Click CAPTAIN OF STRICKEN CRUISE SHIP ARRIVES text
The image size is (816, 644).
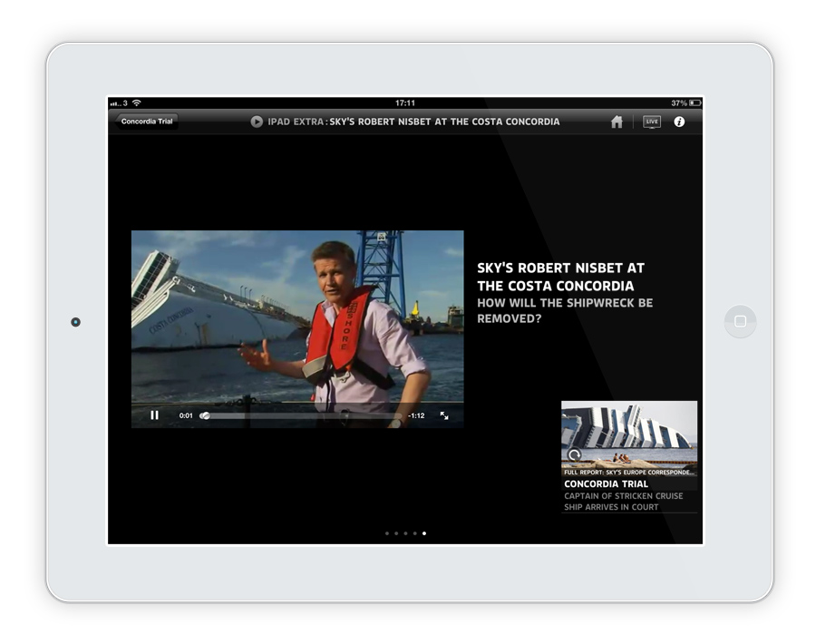[624, 502]
